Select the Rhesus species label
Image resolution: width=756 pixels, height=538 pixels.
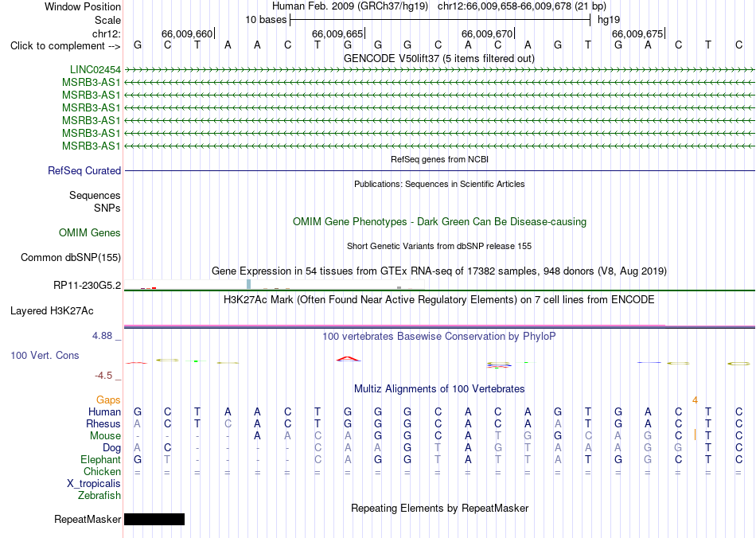103,423
